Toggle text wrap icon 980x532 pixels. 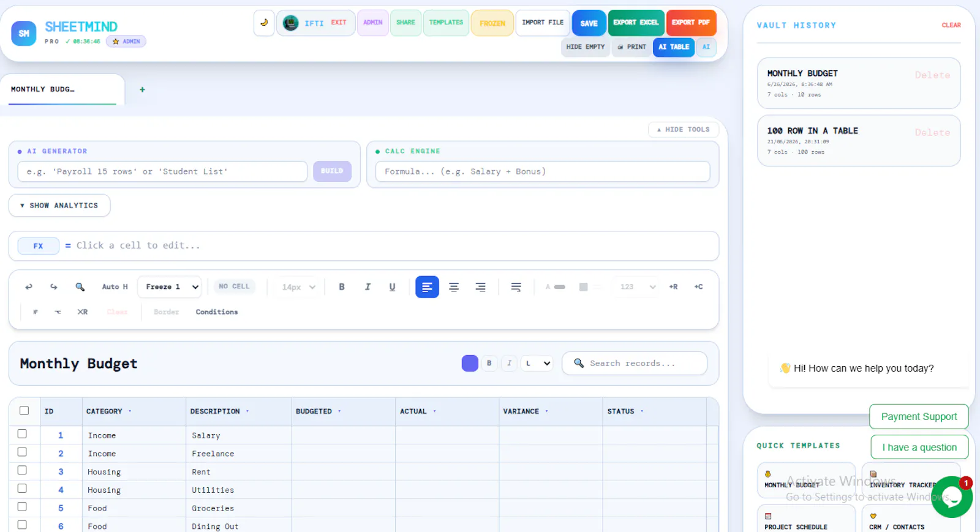516,287
